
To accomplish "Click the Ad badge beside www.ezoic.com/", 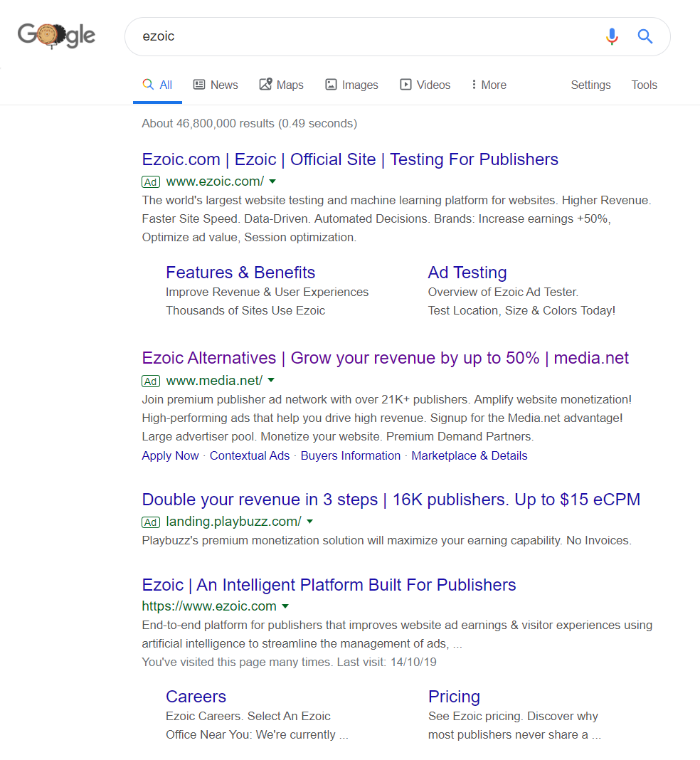I will point(151,182).
